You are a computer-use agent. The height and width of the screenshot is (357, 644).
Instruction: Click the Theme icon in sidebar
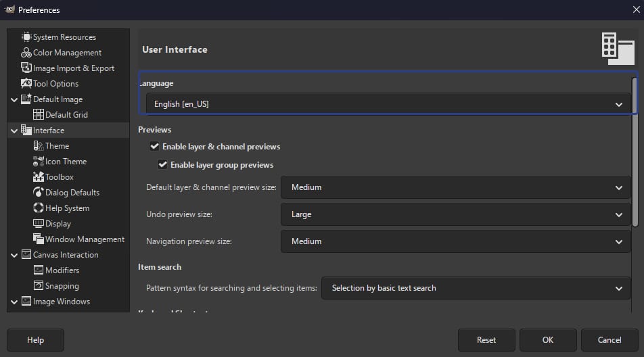point(39,145)
